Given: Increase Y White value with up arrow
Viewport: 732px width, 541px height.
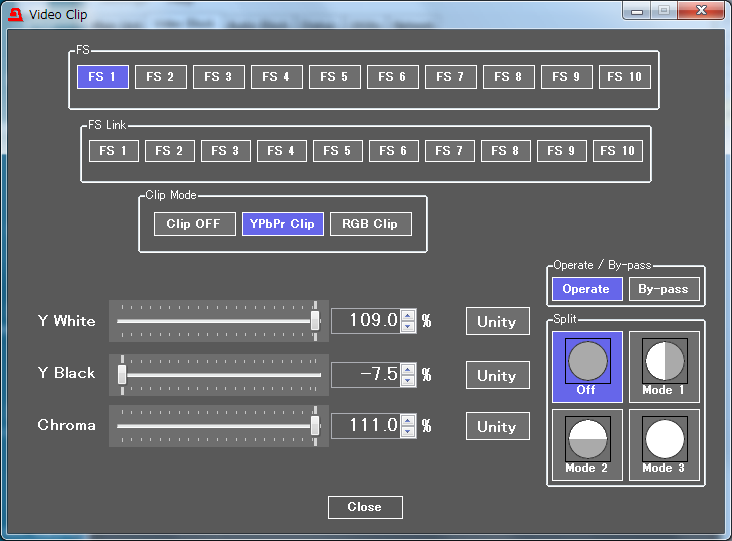Looking at the screenshot, I should pyautogui.click(x=408, y=315).
